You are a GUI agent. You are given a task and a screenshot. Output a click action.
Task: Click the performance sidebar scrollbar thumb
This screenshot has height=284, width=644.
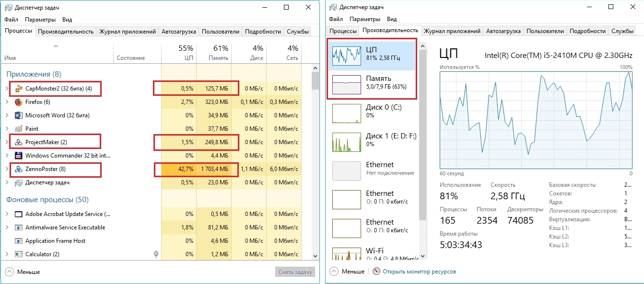click(422, 135)
